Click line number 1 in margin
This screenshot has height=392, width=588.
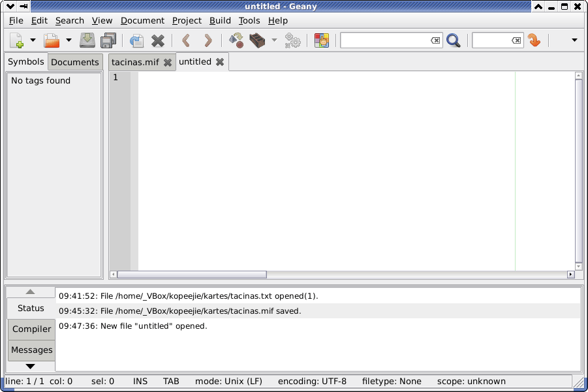click(x=116, y=78)
